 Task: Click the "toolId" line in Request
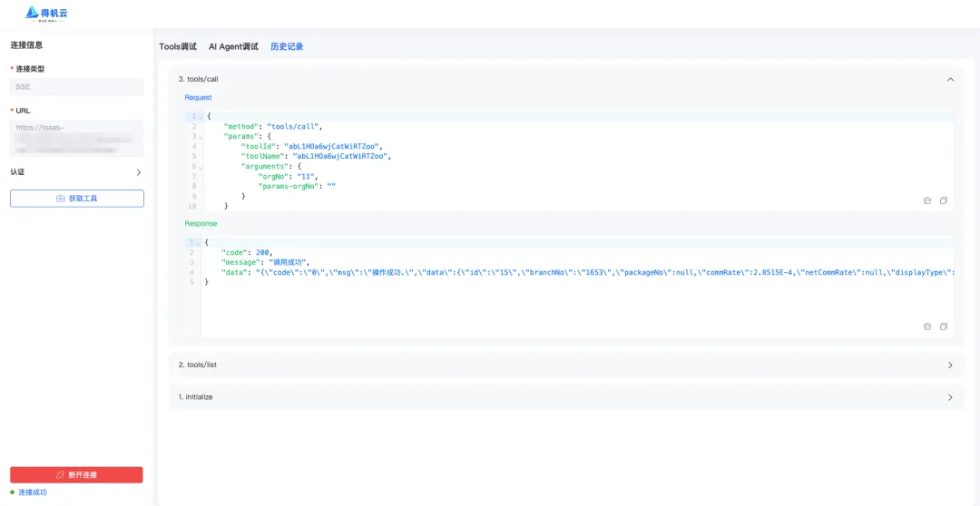[x=310, y=146]
